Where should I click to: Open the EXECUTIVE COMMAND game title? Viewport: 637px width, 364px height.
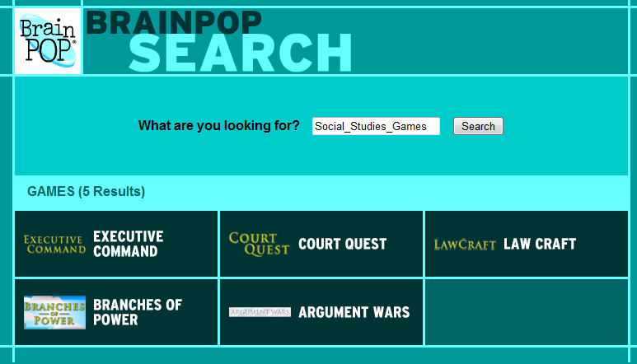click(x=129, y=244)
